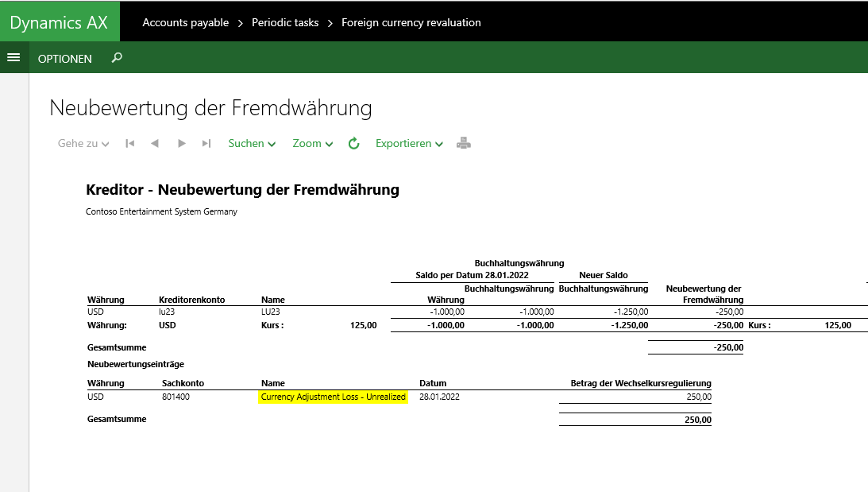The width and height of the screenshot is (868, 492).
Task: Select Sachkonto value 801400
Action: pos(174,397)
